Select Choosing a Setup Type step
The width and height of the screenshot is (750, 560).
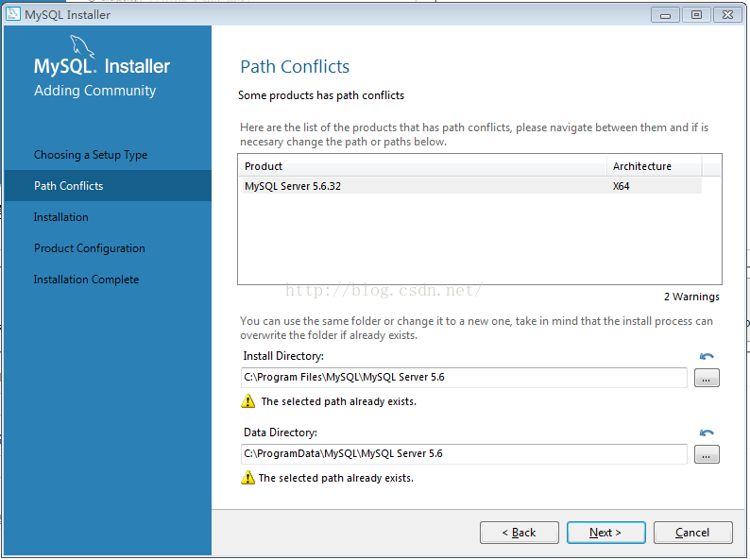tap(91, 155)
